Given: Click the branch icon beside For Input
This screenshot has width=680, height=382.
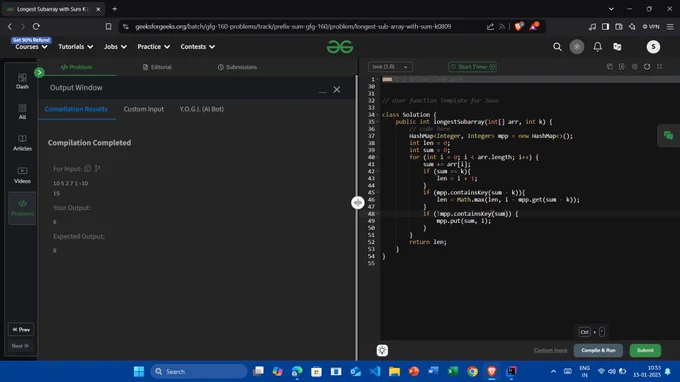Looking at the screenshot, I should [97, 169].
